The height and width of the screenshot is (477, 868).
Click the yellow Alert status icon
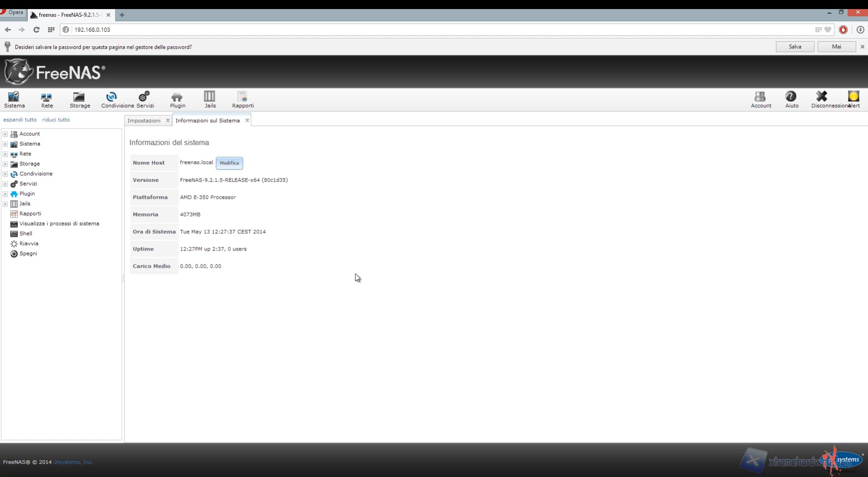tap(854, 99)
